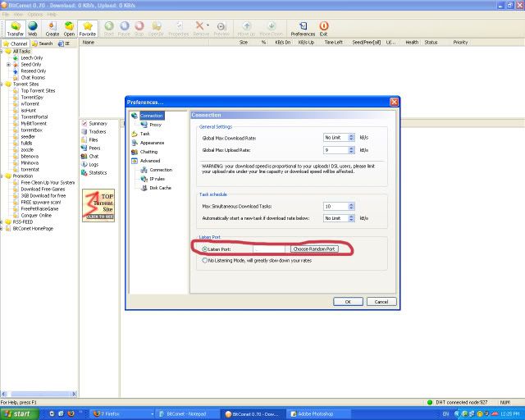The image size is (525, 420).
Task: Select Proxy in the Preferences tree
Action: 155,125
